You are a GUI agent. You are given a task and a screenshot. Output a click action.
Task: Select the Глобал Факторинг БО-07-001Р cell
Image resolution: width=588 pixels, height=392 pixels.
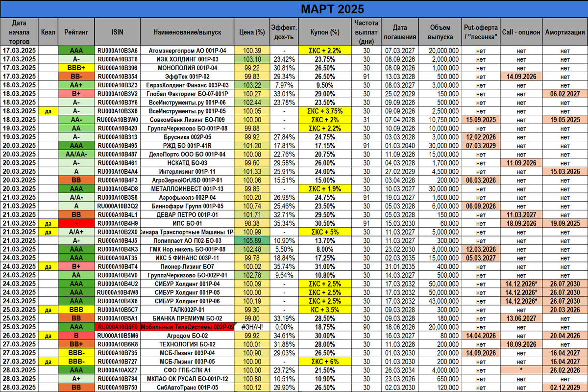(x=187, y=93)
